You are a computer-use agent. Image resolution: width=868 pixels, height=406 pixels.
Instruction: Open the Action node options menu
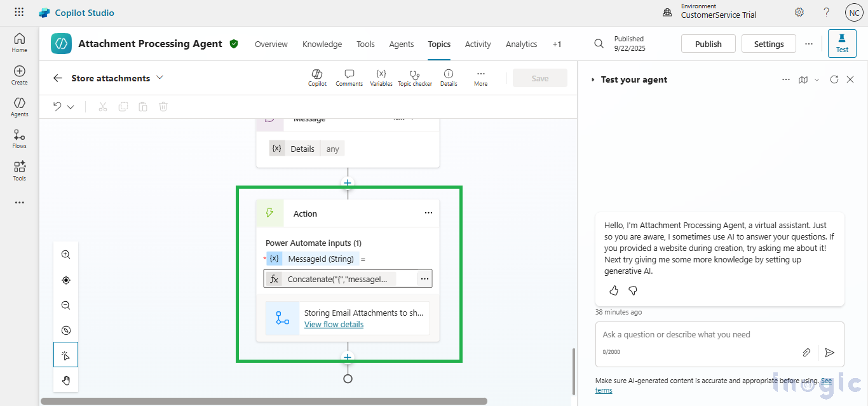click(x=428, y=213)
